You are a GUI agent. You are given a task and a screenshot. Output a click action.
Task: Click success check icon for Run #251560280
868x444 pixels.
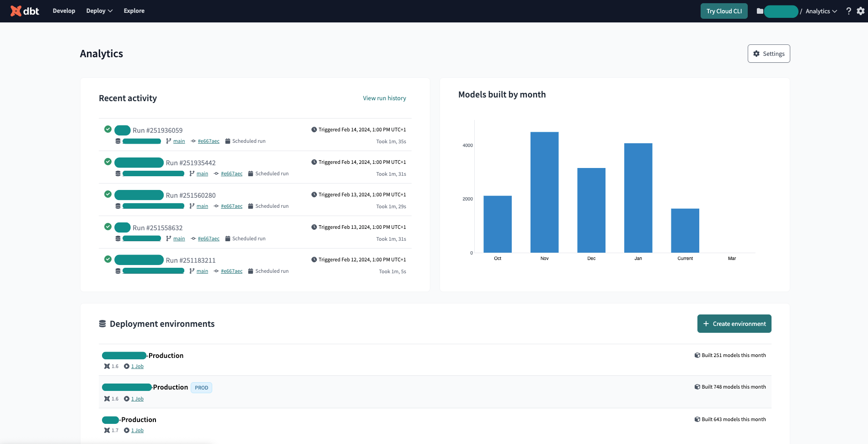(x=108, y=194)
